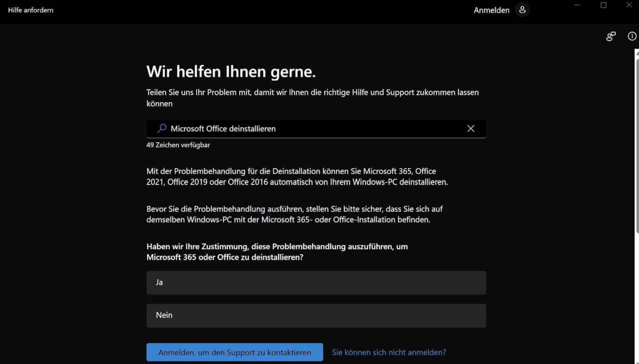This screenshot has height=364, width=639.
Task: Click the app icon area labeled Hilfe anfordern
Action: 30,9
